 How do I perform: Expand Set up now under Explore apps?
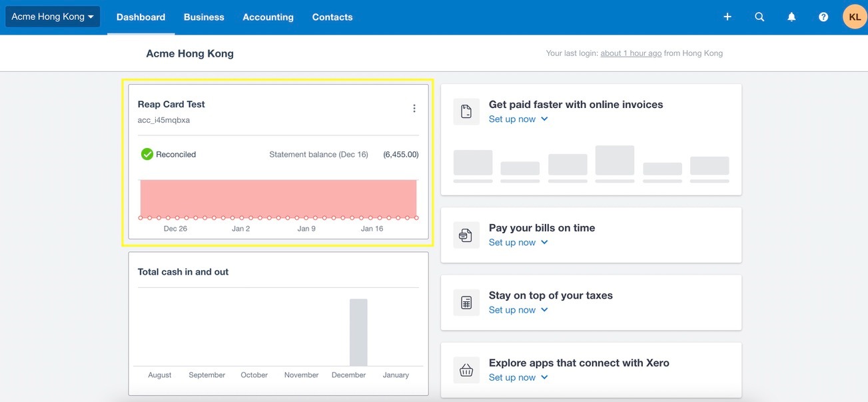coord(518,377)
